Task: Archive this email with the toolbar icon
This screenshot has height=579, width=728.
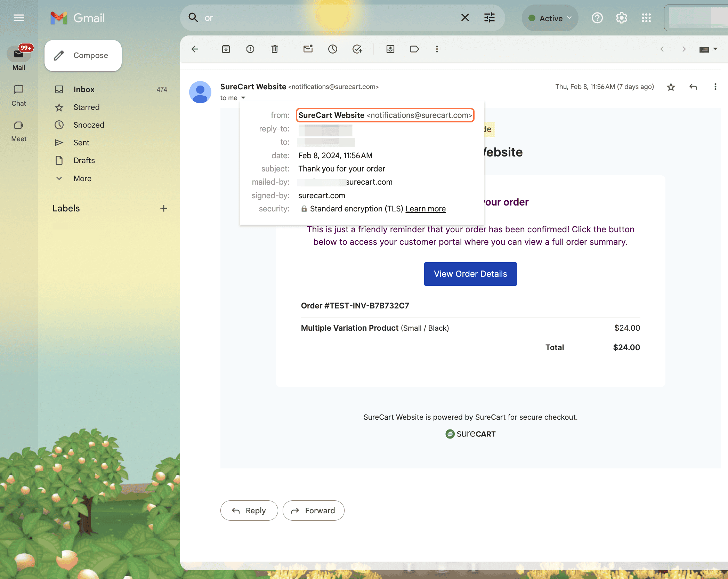Action: point(226,49)
